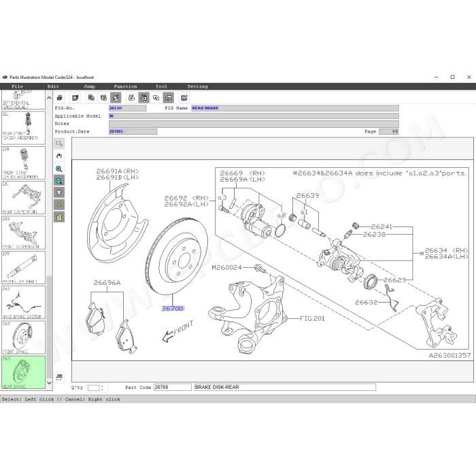Click the Q'ty spinner arrows
Viewport: 476px width, 476px height.
pos(102,388)
